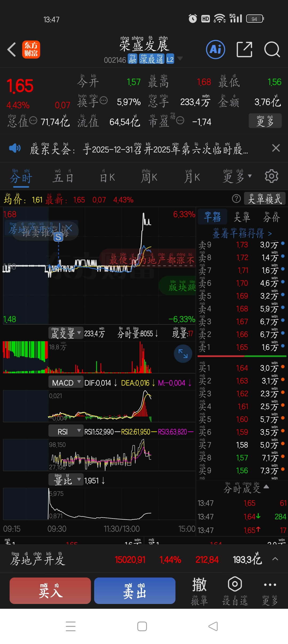This screenshot has width=288, height=644.
Task: Tap the 买9 row at 1.56
Action: [x=242, y=470]
